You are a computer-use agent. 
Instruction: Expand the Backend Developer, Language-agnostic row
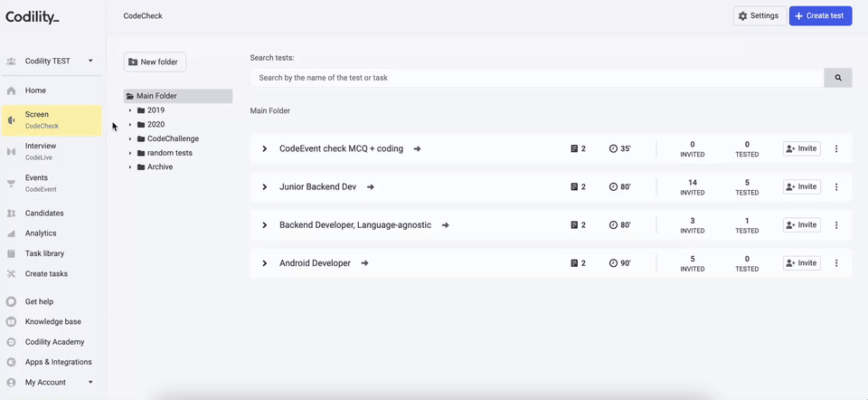click(x=265, y=225)
